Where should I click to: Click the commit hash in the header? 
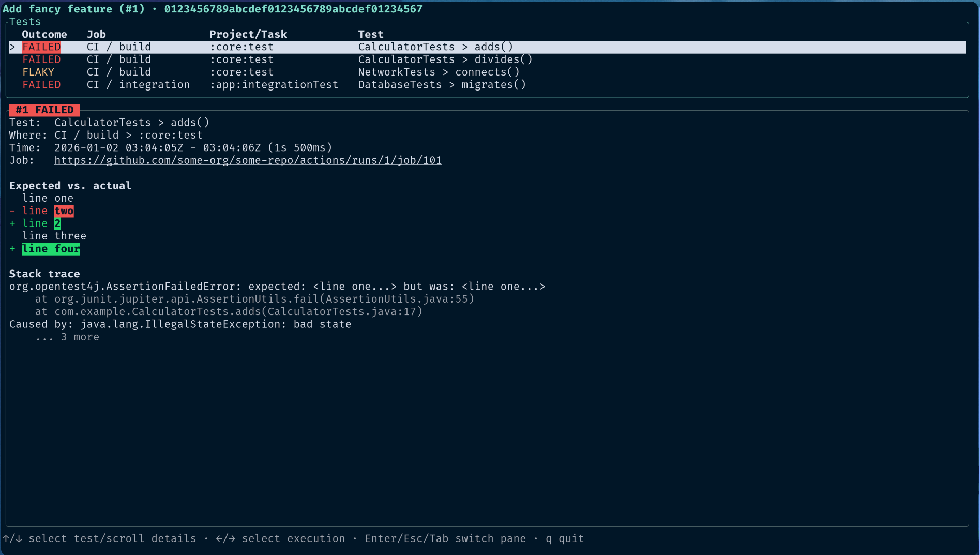293,9
